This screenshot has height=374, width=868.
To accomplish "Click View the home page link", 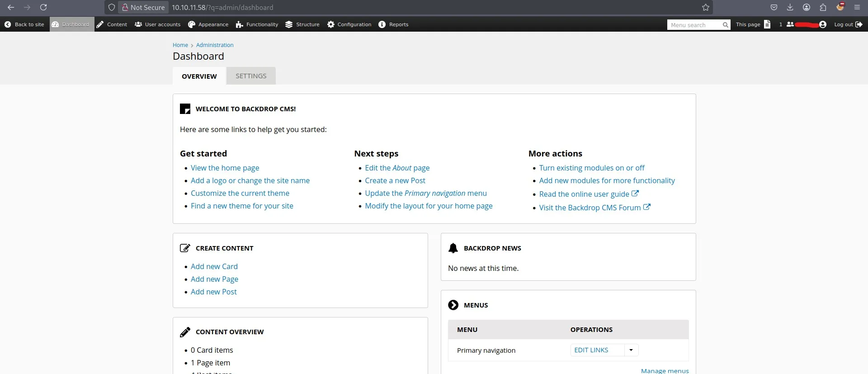I will [225, 168].
